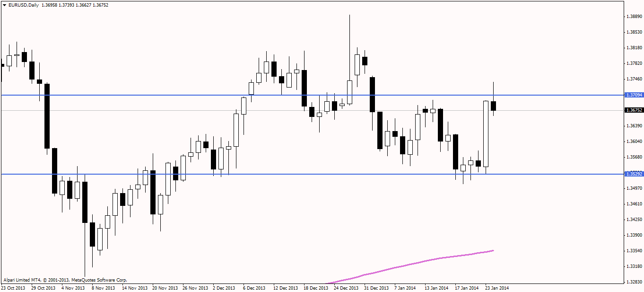Click the 29 Oct 2013 date label
Screen dimensions: 644x292
click(x=43, y=288)
